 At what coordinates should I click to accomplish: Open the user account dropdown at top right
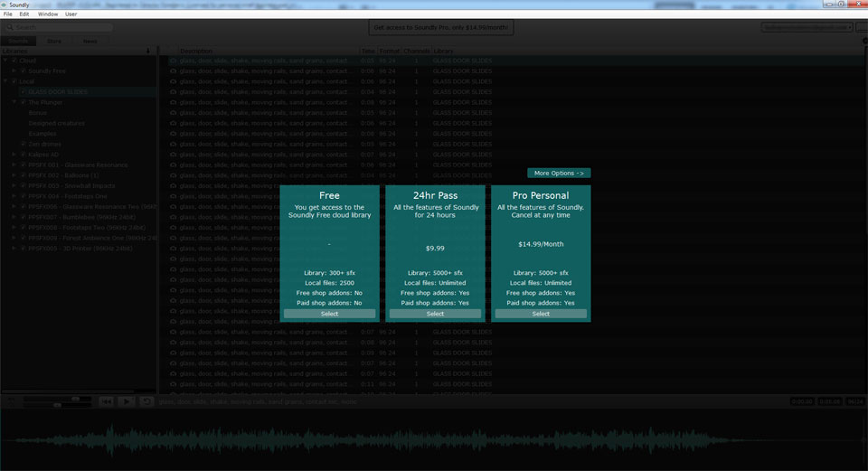(807, 27)
